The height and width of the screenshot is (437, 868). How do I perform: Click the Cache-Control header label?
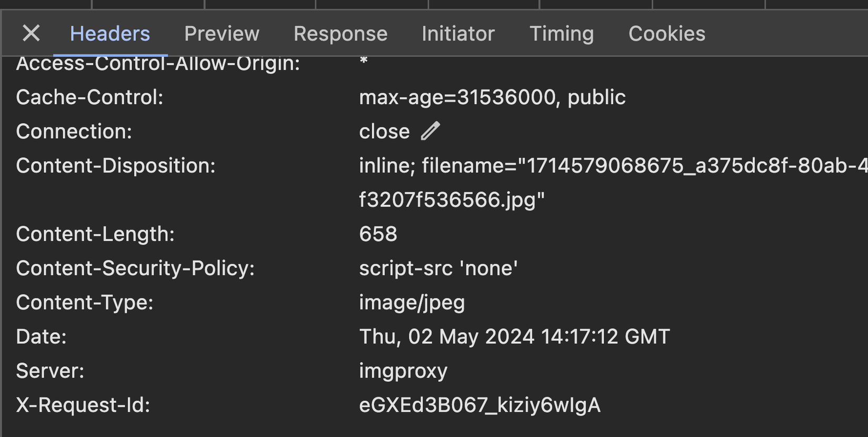[x=89, y=97]
